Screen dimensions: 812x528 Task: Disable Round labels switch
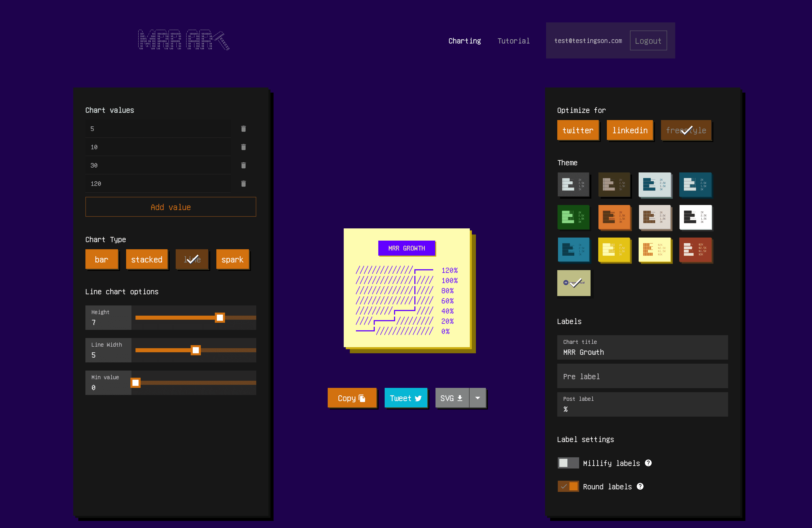tap(568, 486)
